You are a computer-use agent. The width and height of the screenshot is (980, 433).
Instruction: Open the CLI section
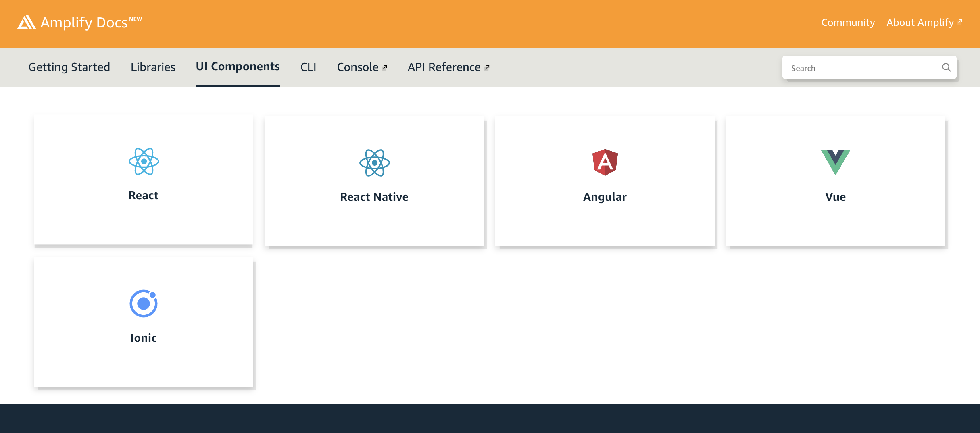[x=308, y=67]
